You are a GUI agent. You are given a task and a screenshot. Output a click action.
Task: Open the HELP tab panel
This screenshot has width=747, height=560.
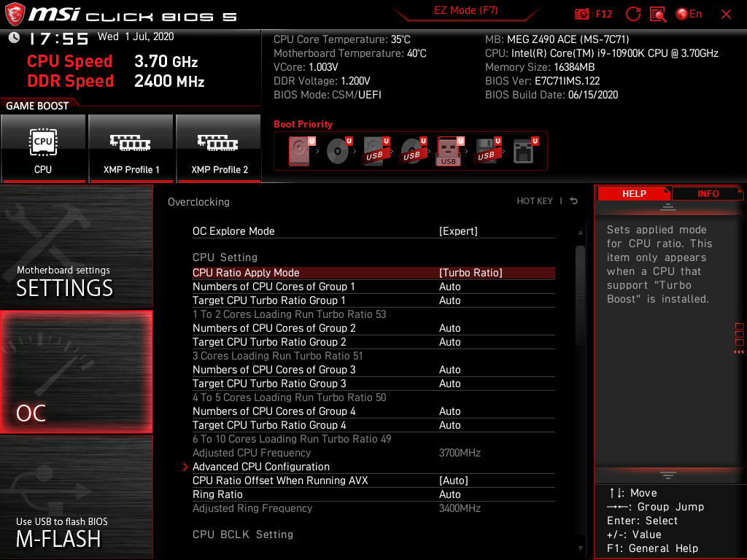(x=633, y=193)
